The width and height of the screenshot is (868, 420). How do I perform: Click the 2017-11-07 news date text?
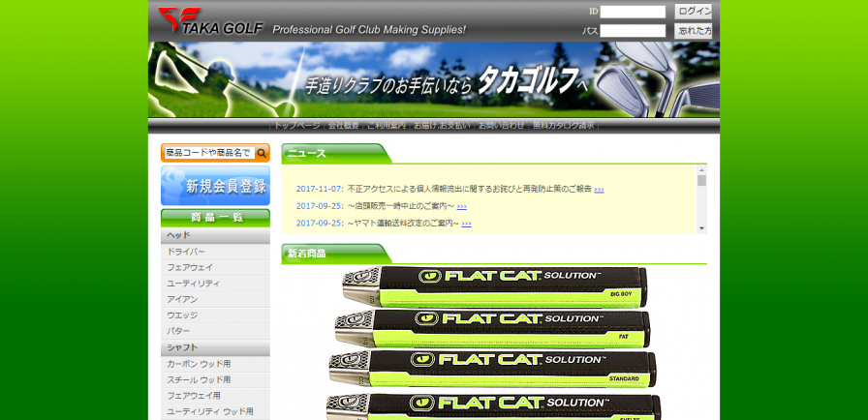(x=320, y=189)
